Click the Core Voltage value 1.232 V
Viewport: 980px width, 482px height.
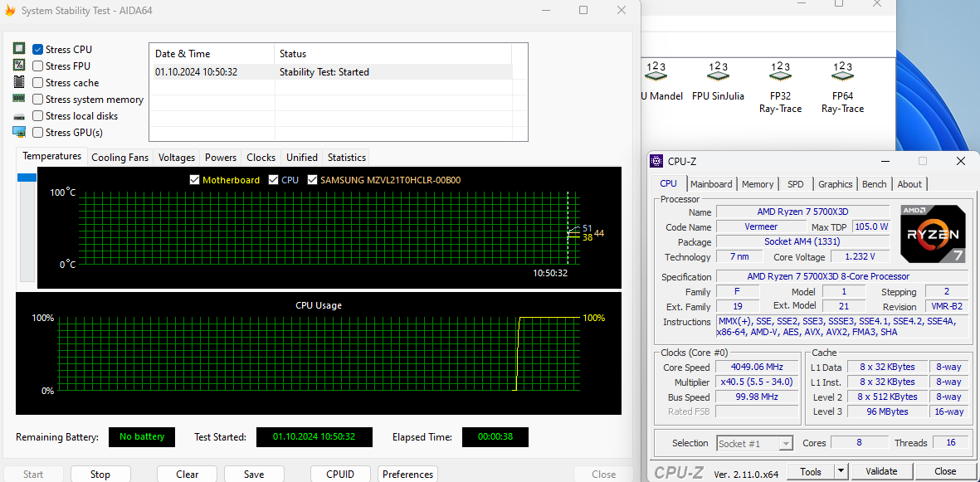(860, 256)
